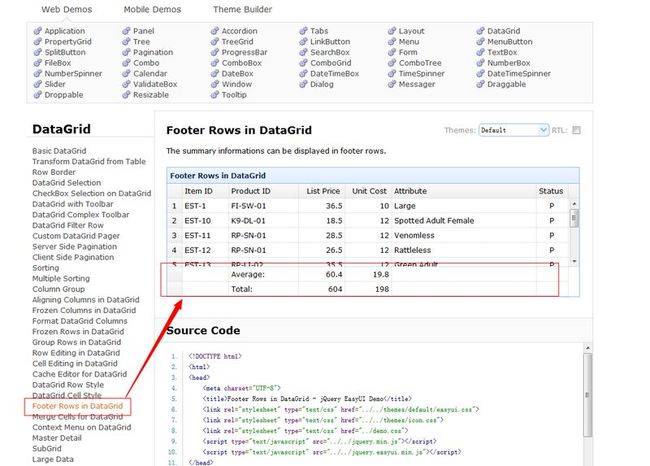Click the link icon beside Draggable
The height and width of the screenshot is (466, 650).
[480, 84]
